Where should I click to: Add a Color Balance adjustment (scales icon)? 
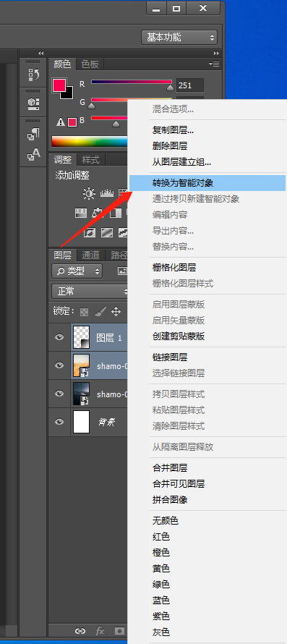click(98, 213)
